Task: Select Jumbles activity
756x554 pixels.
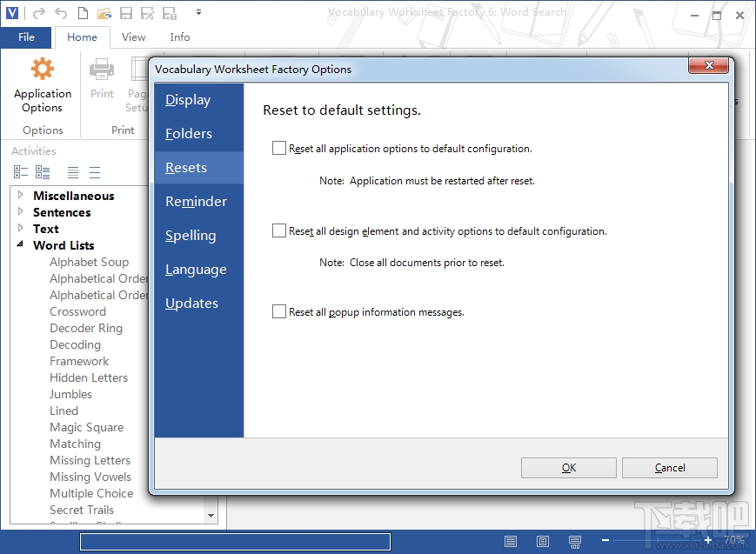Action: tap(70, 394)
